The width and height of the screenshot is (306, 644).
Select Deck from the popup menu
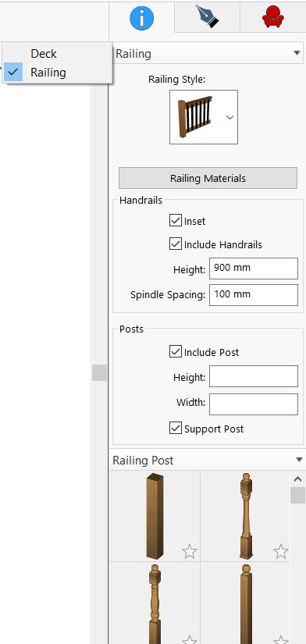pos(44,53)
